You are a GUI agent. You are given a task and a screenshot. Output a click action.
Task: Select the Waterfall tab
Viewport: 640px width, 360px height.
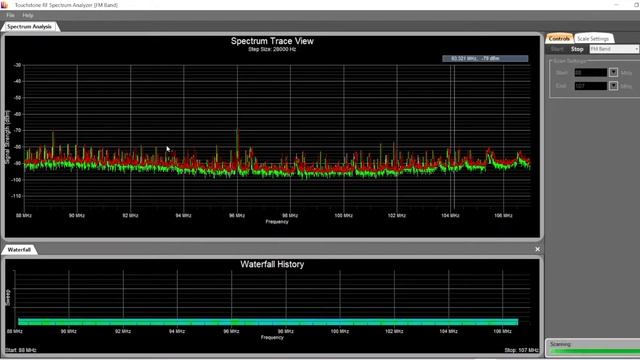pyautogui.click(x=19, y=249)
